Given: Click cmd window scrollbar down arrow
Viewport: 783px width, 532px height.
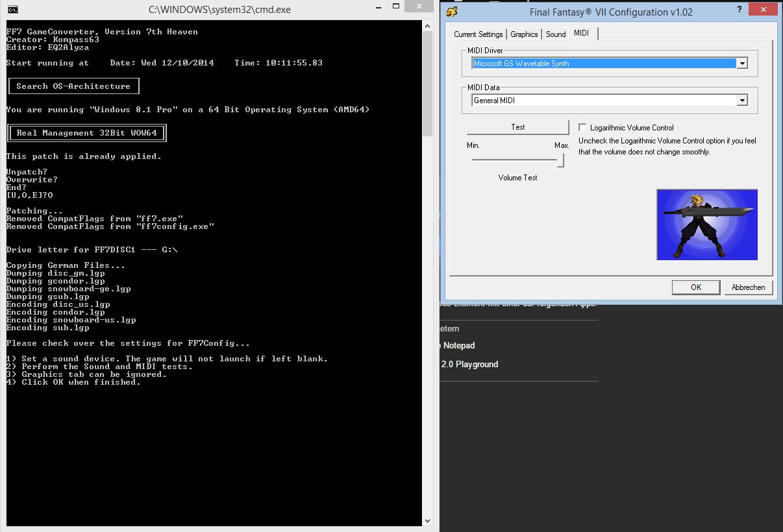Looking at the screenshot, I should tap(427, 520).
